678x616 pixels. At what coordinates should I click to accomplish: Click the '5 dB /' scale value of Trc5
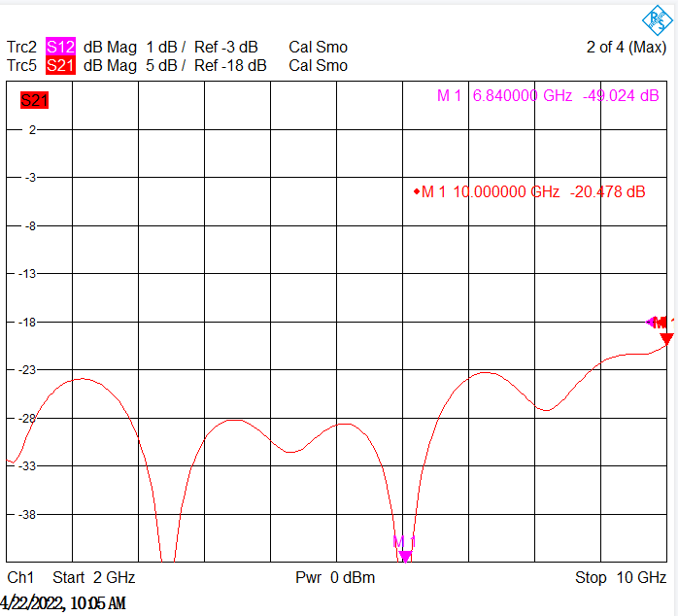[x=165, y=65]
